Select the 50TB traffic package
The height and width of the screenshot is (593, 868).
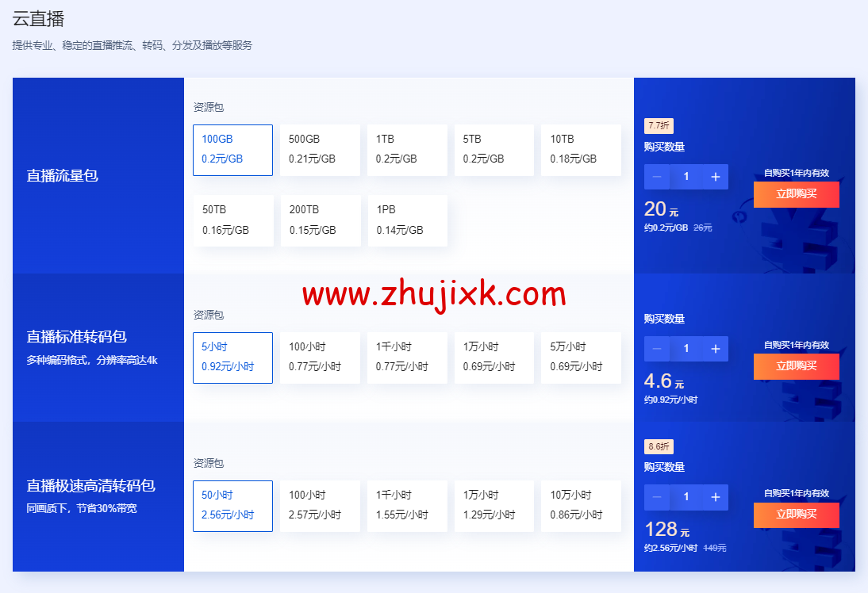coord(232,220)
